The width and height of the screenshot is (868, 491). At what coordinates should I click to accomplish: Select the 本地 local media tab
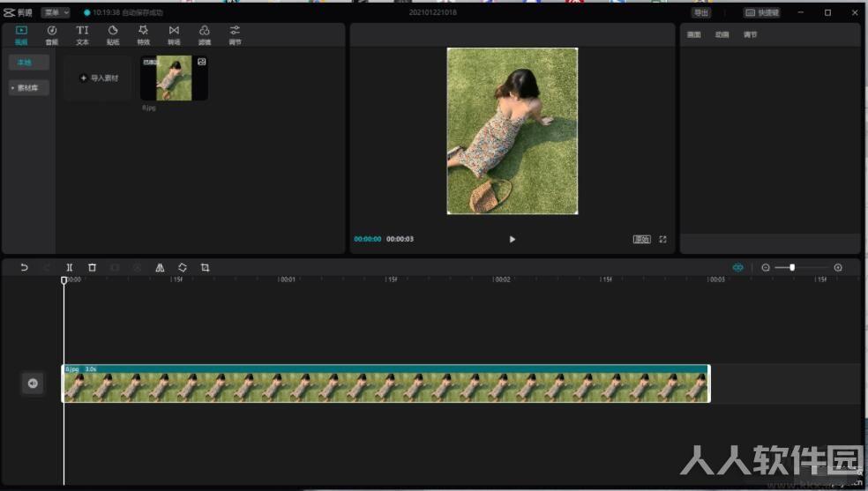[28, 63]
